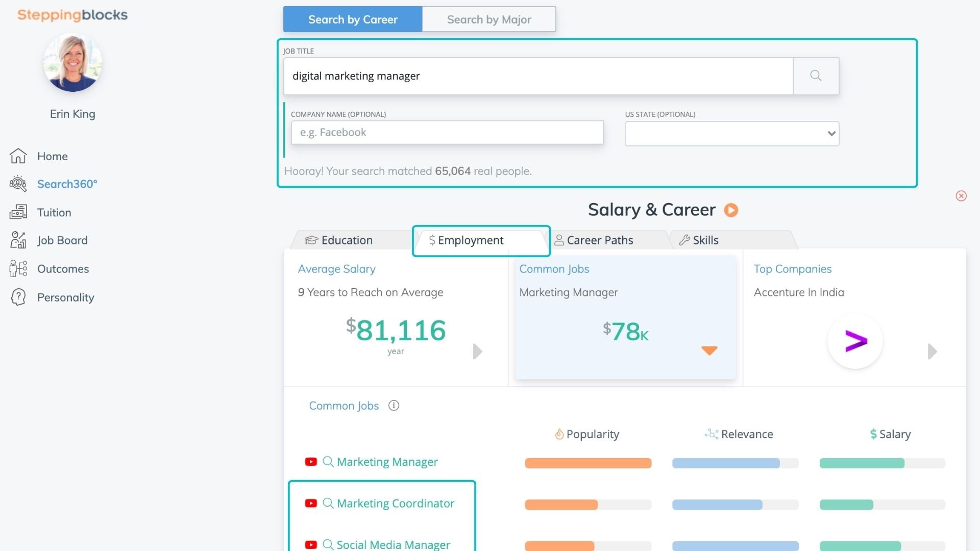Click the Job Board sidebar icon

(x=18, y=240)
